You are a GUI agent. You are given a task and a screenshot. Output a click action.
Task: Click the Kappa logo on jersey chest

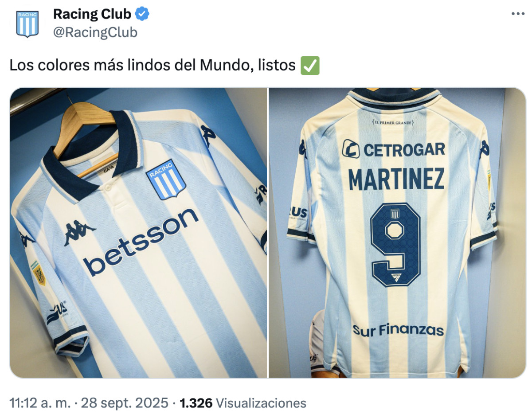79,233
